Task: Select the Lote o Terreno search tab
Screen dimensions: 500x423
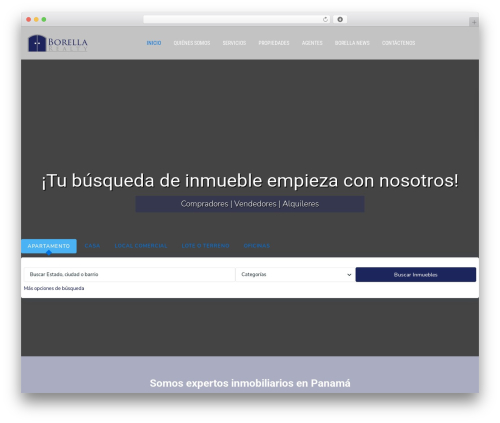Action: pos(206,246)
